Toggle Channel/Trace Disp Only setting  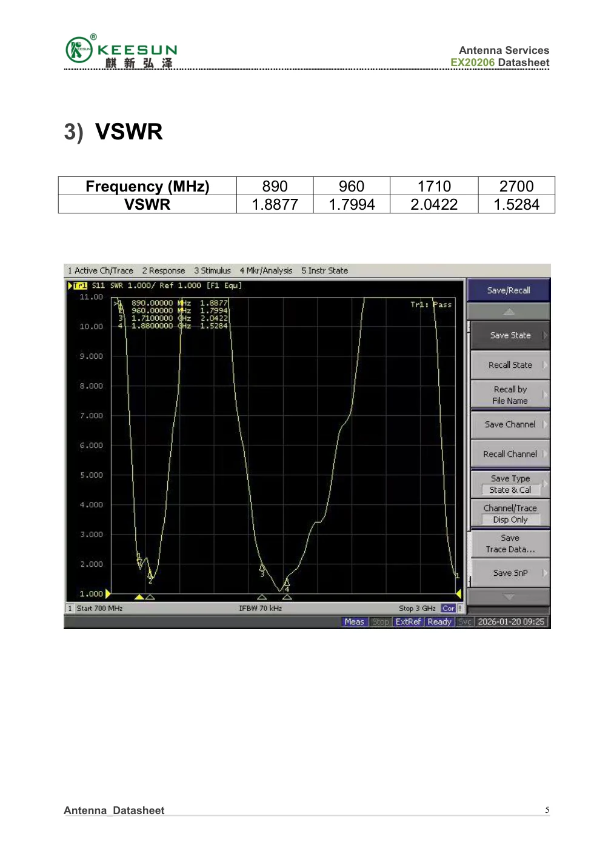pyautogui.click(x=510, y=513)
